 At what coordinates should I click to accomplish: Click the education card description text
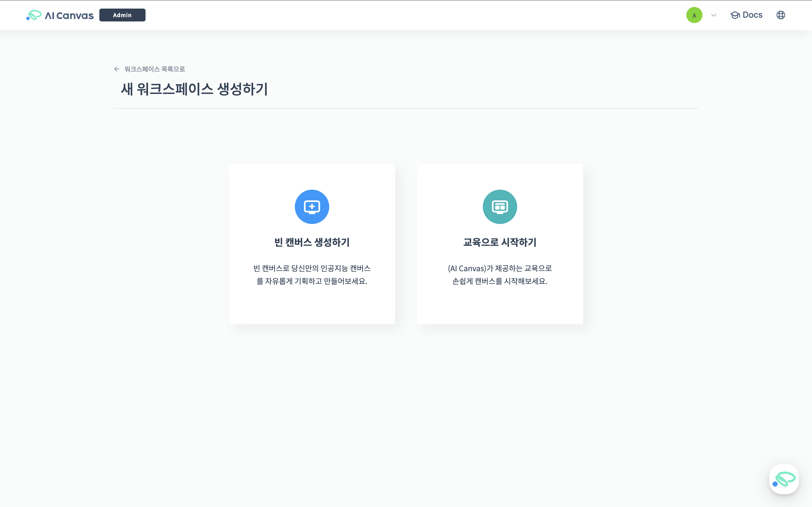point(500,275)
